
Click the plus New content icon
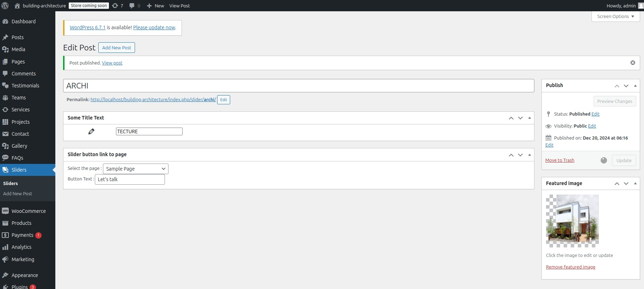click(x=149, y=6)
